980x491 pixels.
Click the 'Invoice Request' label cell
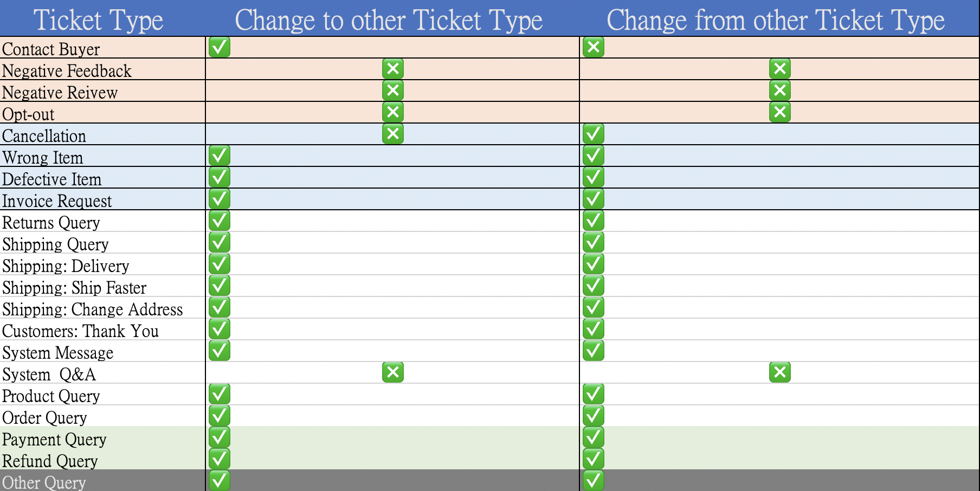pyautogui.click(x=57, y=201)
